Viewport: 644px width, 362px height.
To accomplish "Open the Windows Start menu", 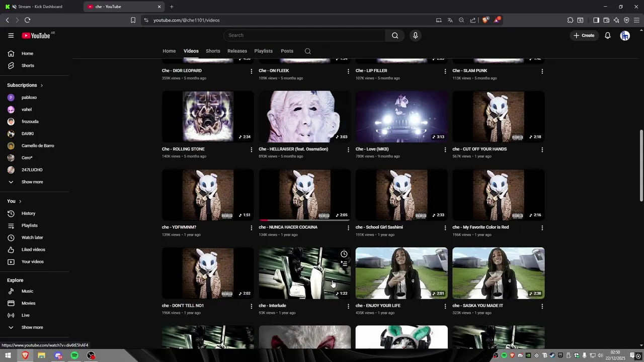I will tap(8, 355).
